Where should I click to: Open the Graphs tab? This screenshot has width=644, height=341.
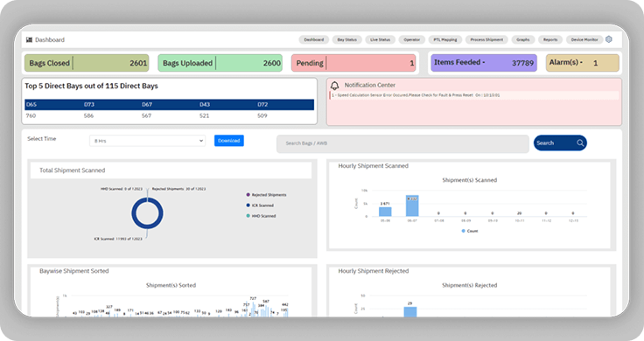point(523,40)
